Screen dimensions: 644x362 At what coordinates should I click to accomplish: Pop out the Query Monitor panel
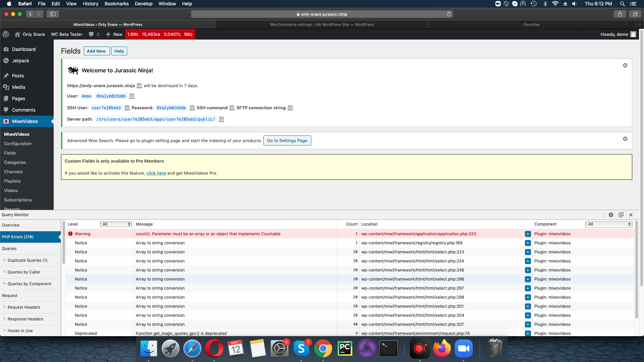click(x=621, y=215)
